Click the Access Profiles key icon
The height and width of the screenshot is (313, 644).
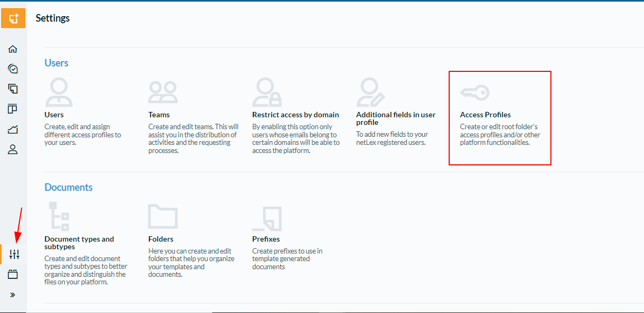(x=475, y=92)
